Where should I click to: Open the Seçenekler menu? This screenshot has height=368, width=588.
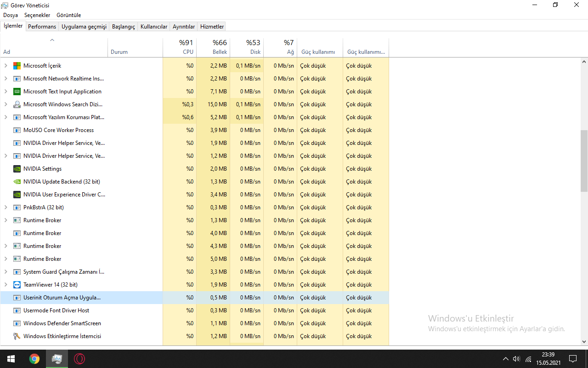pyautogui.click(x=37, y=15)
